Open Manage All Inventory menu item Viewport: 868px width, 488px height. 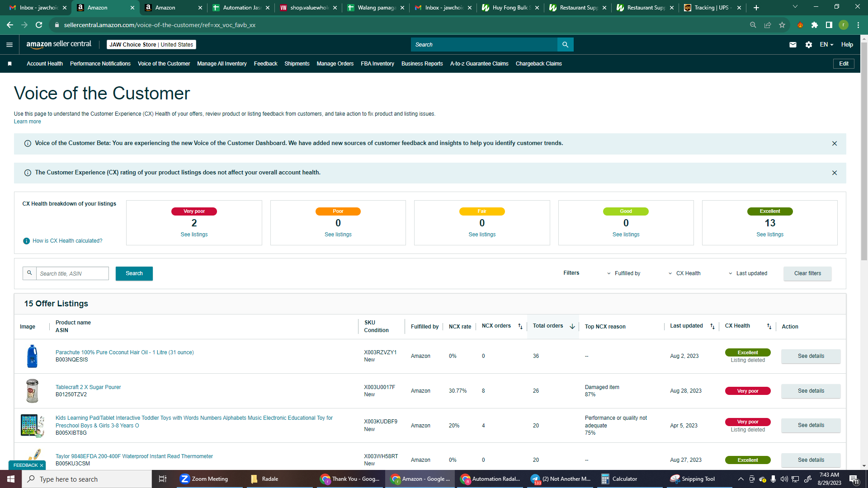click(222, 64)
